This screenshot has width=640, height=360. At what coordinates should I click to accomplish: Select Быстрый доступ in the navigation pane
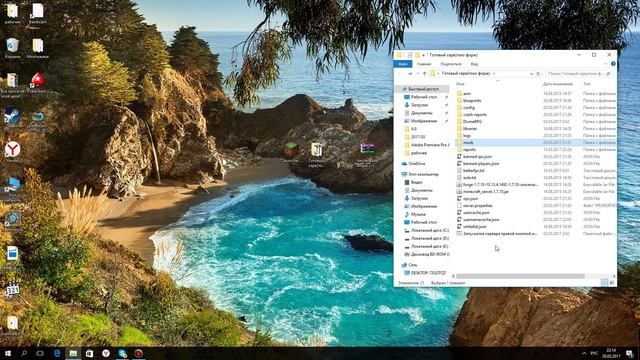[423, 89]
